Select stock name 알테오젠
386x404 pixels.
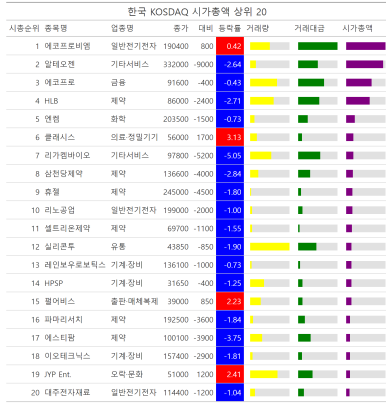60,64
